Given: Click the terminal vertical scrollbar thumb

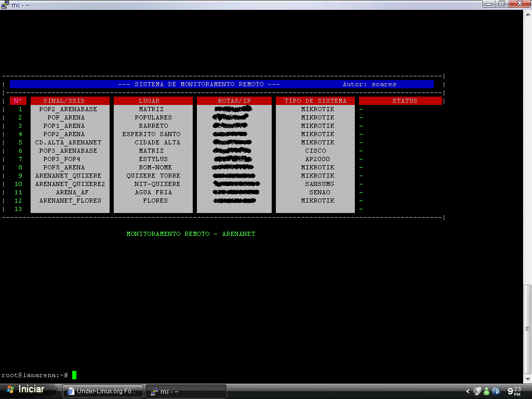Looking at the screenshot, I should click(528, 328).
